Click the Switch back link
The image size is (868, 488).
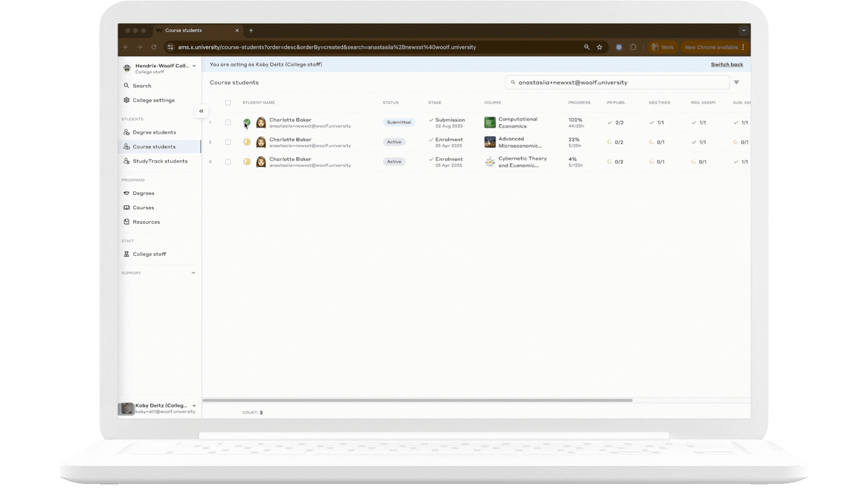726,65
